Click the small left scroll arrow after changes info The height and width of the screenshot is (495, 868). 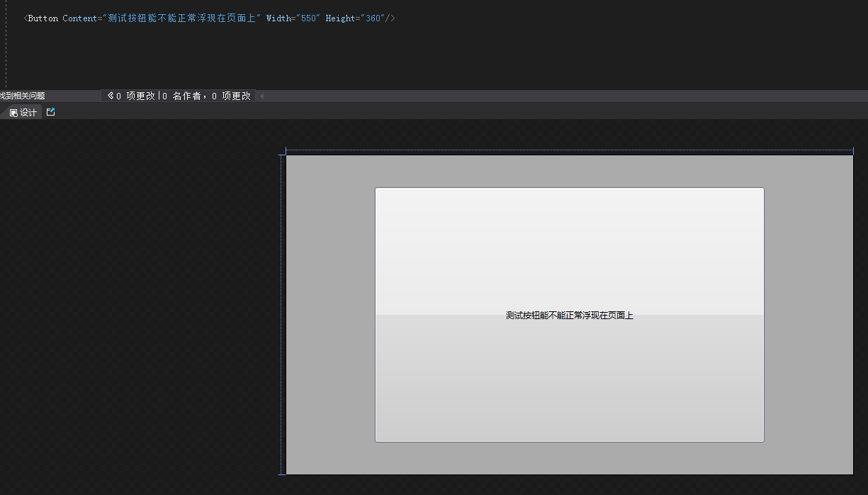(x=261, y=96)
